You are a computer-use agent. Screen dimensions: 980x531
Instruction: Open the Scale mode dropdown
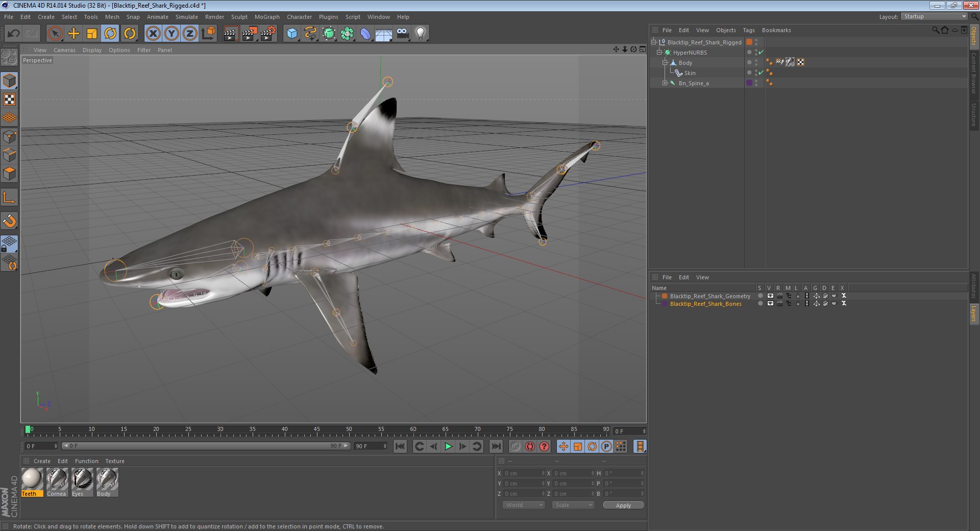tap(573, 505)
